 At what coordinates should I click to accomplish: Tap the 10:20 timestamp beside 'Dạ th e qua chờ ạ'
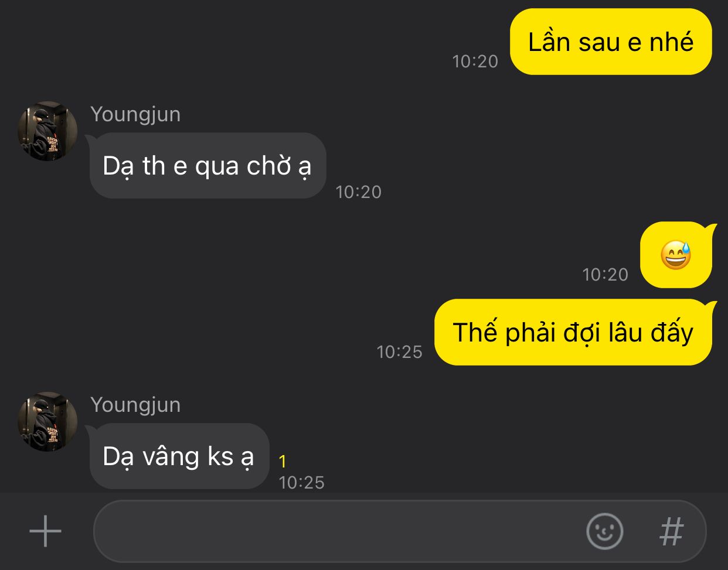358,192
